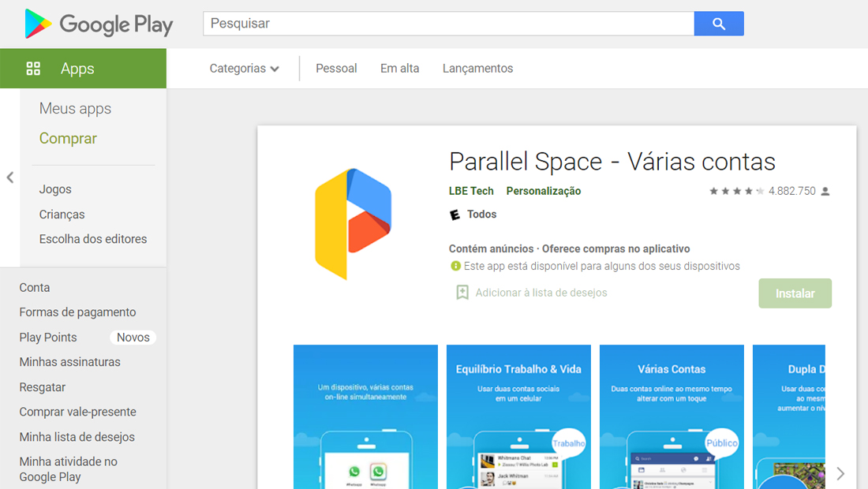Open the Em alta tab
Screen dimensions: 868x489
coord(400,69)
